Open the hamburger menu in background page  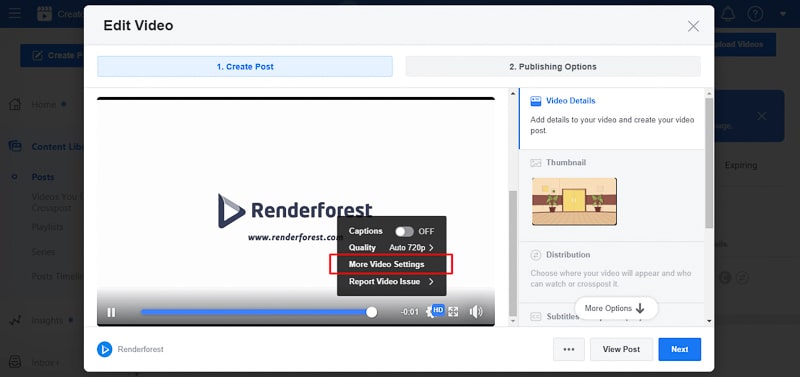15,13
